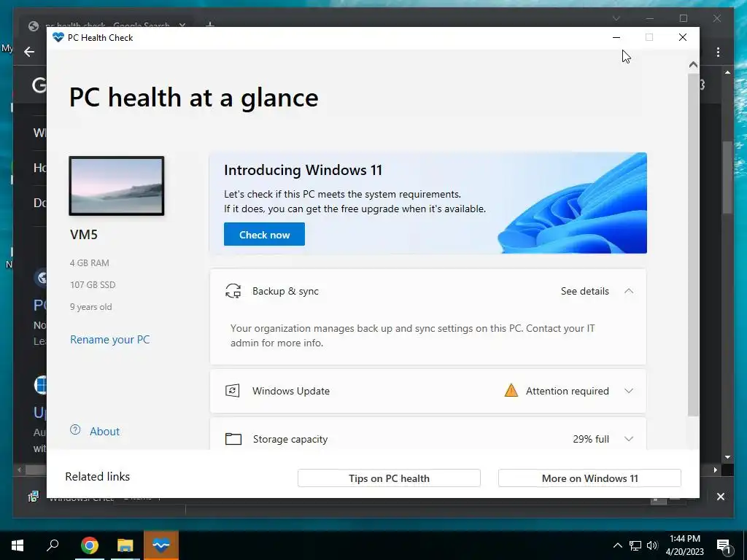
Task: Click Chrome tab search dropdown arrow
Action: 616,18
